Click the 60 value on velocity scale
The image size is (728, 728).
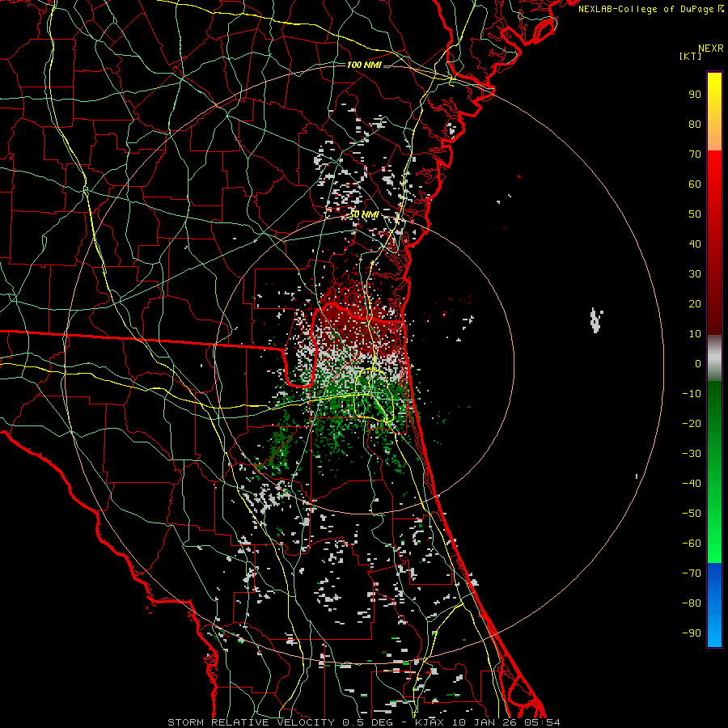[x=695, y=184]
